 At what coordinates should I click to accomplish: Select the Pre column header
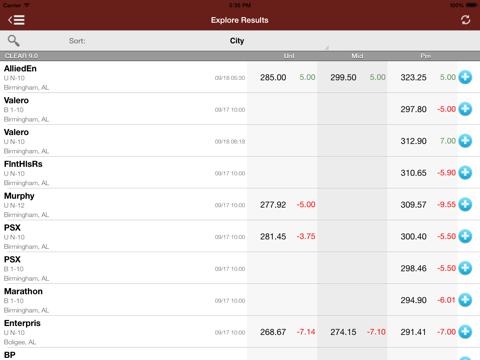pos(426,56)
